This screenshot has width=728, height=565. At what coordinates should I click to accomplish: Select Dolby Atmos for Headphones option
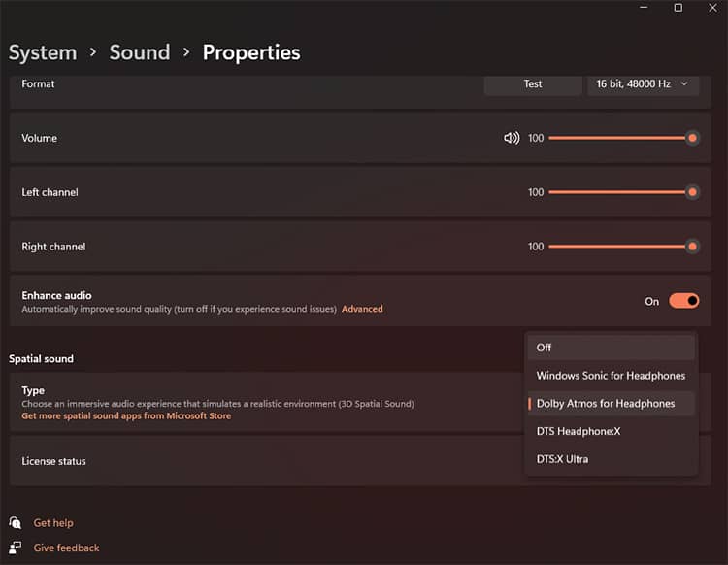pos(611,404)
